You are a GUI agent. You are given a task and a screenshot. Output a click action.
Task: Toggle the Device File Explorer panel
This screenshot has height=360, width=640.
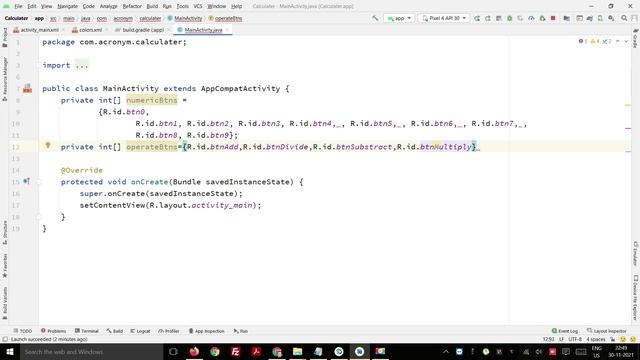click(x=636, y=298)
